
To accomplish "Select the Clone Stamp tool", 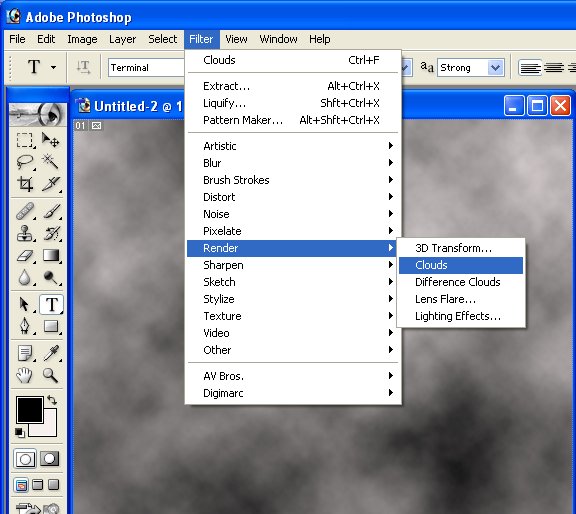I will point(25,233).
